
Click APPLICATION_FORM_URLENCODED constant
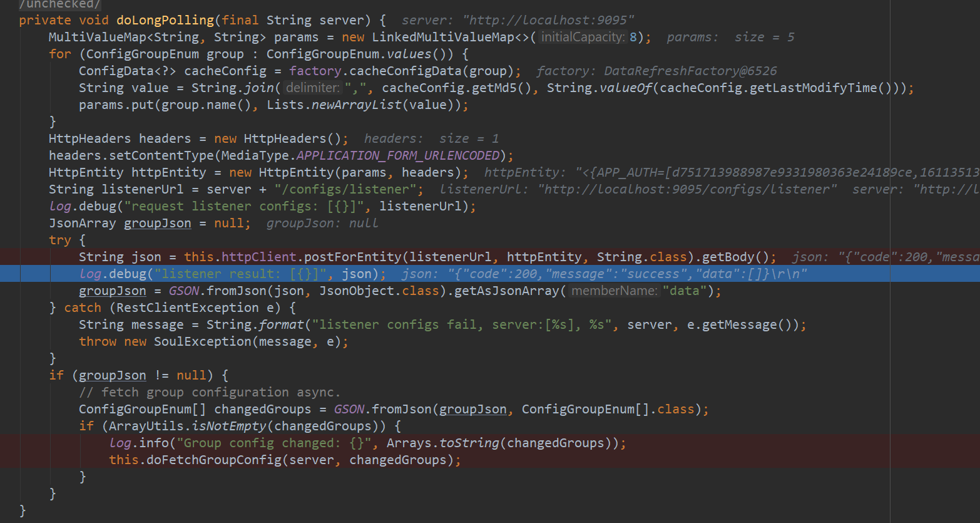tap(398, 155)
